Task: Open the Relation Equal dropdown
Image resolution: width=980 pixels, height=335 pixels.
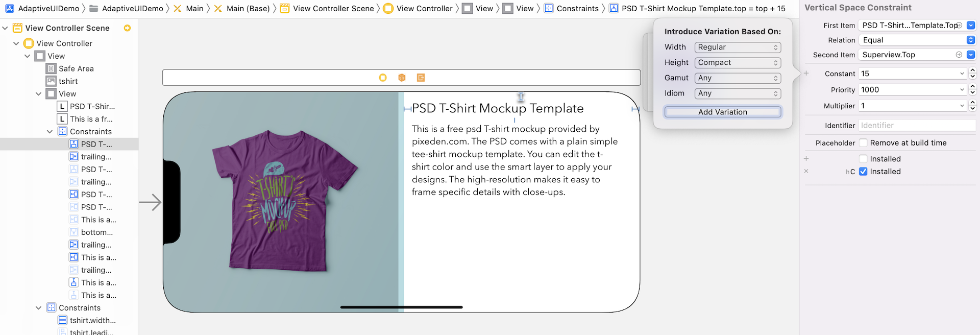Action: pyautogui.click(x=917, y=40)
